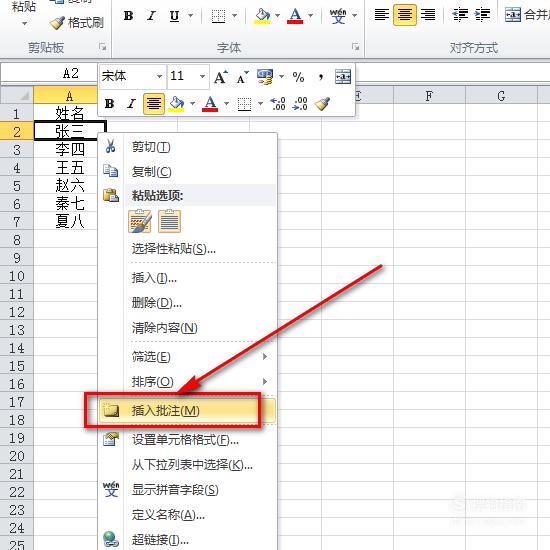Viewport: 550px width, 550px height.
Task: Expand the Filter 筛选(E) submenu
Action: pos(188,357)
